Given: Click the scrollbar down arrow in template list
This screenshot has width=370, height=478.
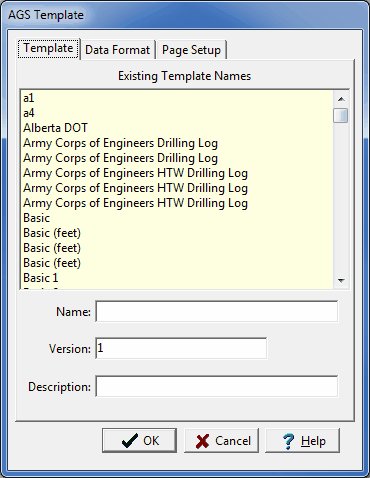Looking at the screenshot, I should tap(341, 280).
